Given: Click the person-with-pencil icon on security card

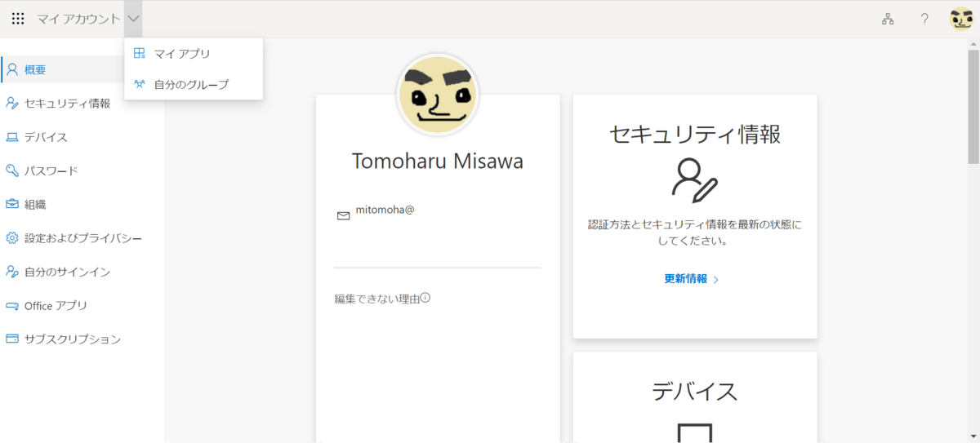Looking at the screenshot, I should coord(694,179).
